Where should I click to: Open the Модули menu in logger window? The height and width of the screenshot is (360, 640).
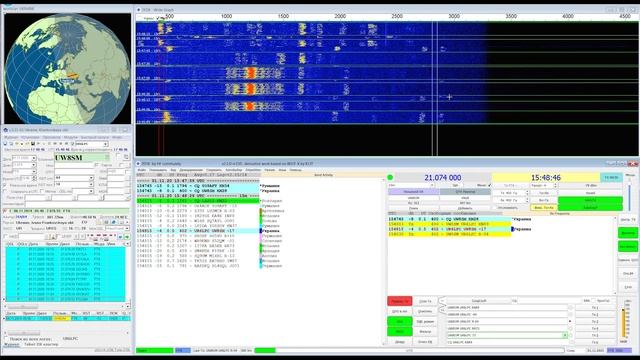click(70, 137)
